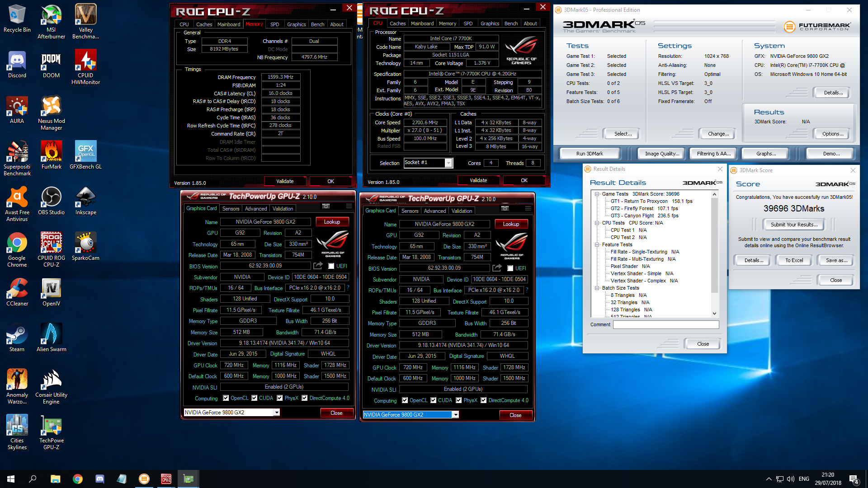Click the taskbar search magnifier
The height and width of the screenshot is (488, 868).
click(33, 479)
